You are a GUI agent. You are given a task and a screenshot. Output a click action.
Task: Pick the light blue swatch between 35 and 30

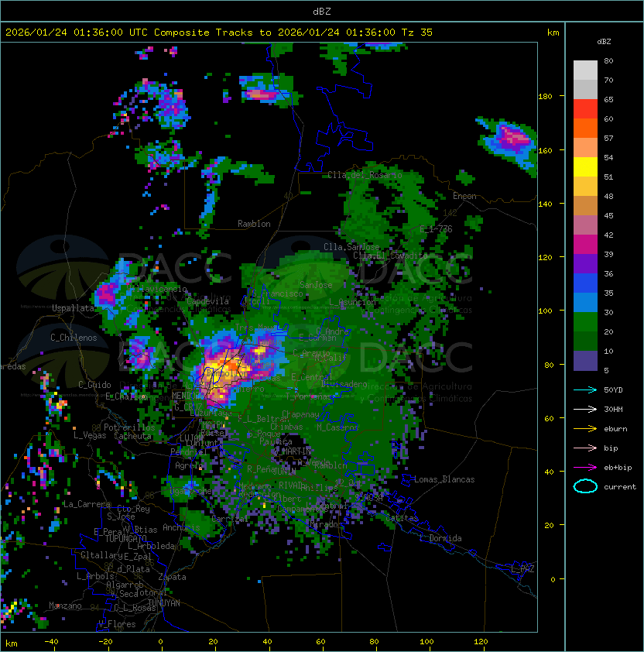pos(585,303)
